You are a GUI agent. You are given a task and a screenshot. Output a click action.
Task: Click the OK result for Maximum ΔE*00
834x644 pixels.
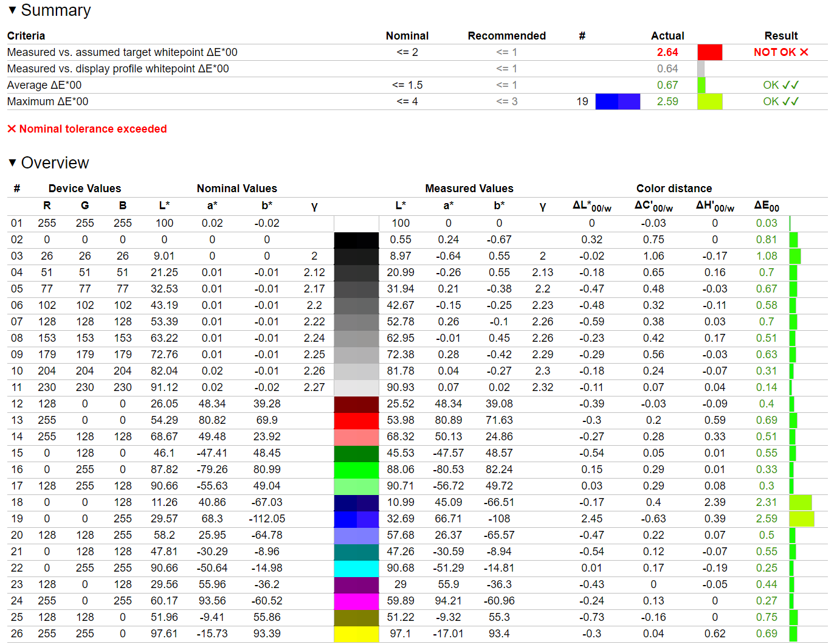point(781,102)
